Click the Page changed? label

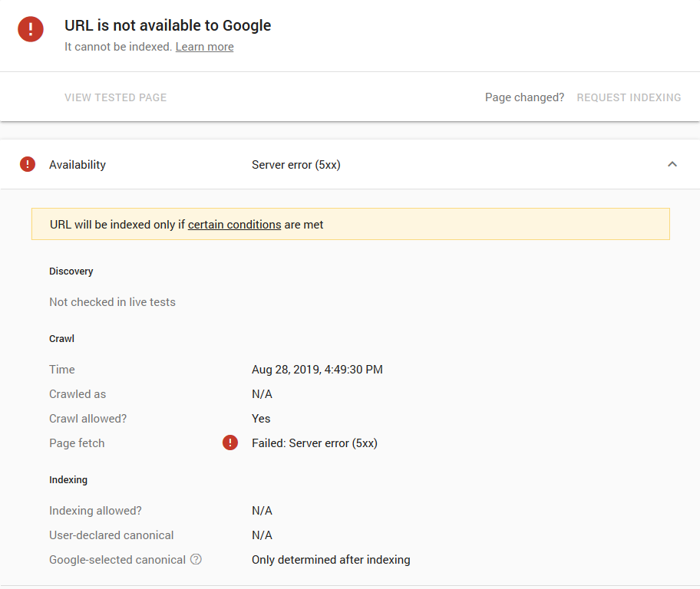(524, 97)
